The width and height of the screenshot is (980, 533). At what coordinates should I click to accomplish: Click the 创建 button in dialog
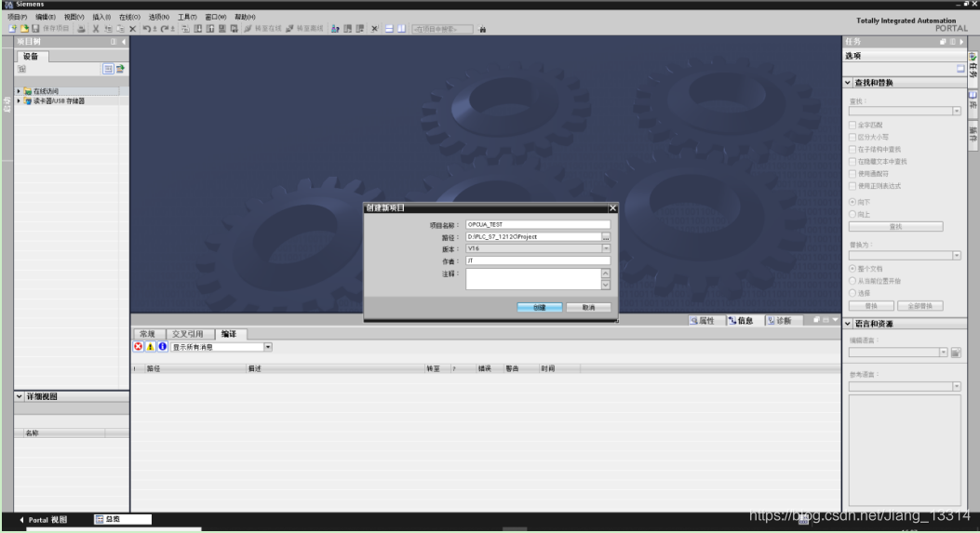pyautogui.click(x=540, y=307)
